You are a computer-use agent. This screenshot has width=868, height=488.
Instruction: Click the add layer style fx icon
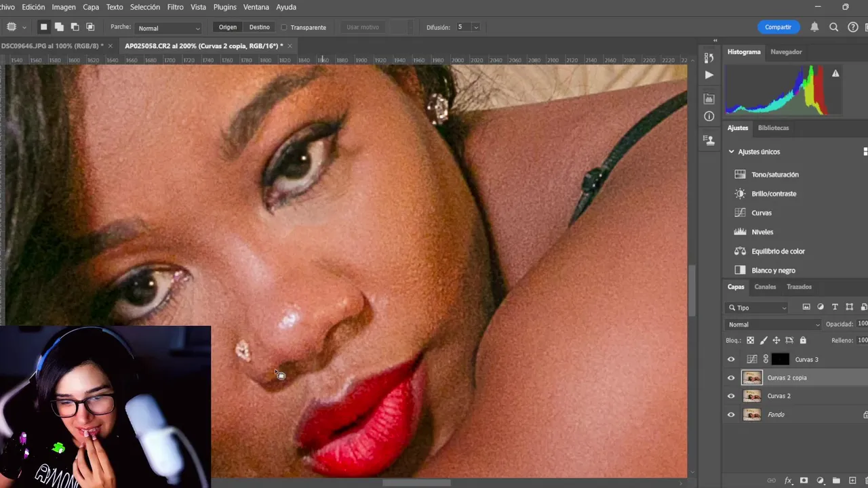point(788,481)
